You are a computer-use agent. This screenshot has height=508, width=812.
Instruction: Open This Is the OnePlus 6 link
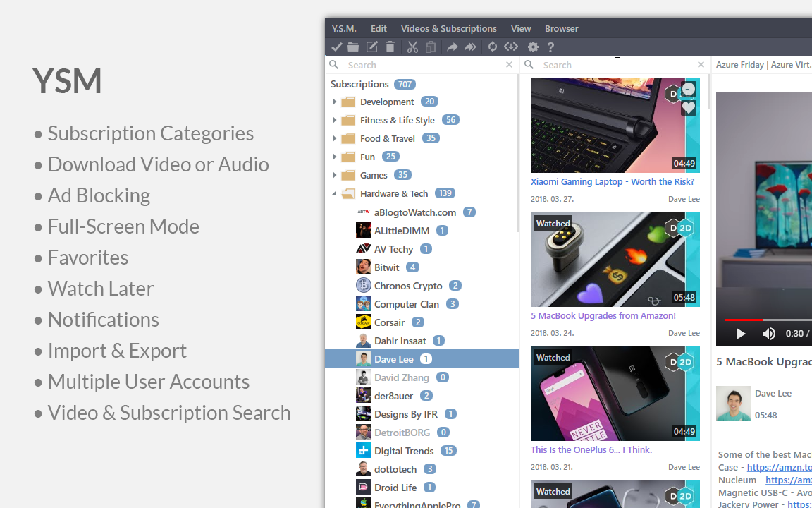point(591,450)
